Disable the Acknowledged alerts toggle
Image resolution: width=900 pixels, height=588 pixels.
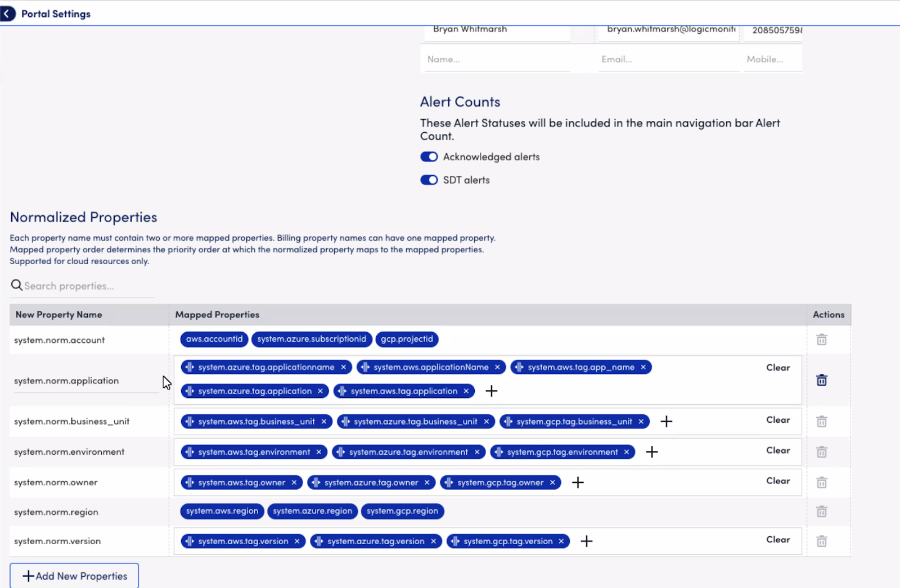[x=429, y=157]
